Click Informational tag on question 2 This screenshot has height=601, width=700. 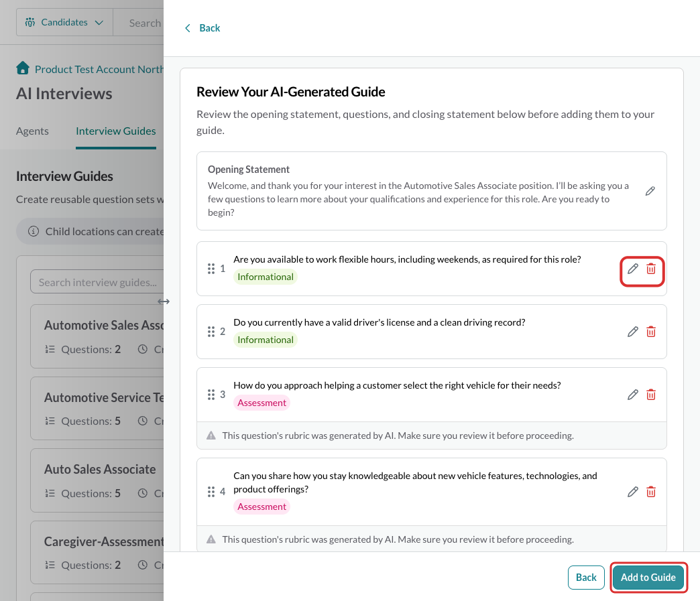pos(265,340)
